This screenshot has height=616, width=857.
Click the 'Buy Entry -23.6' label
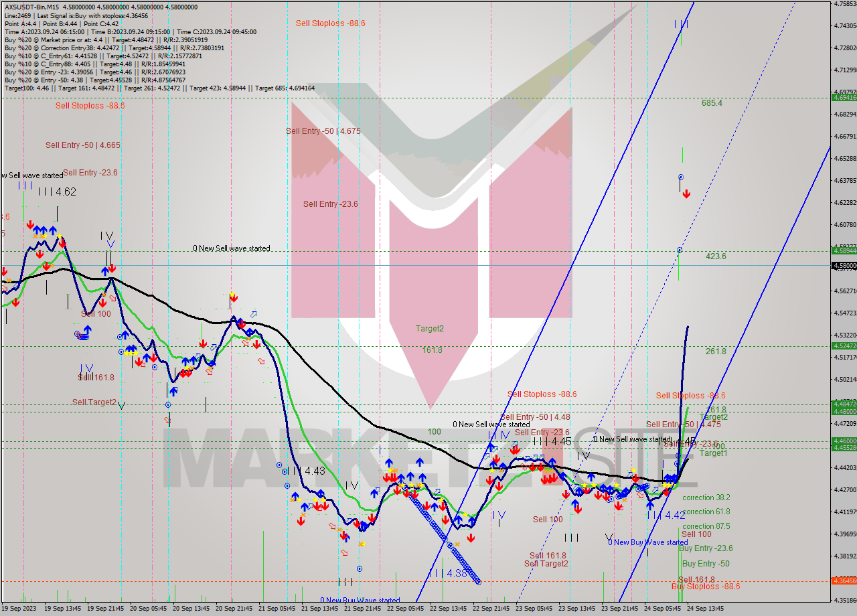(706, 548)
